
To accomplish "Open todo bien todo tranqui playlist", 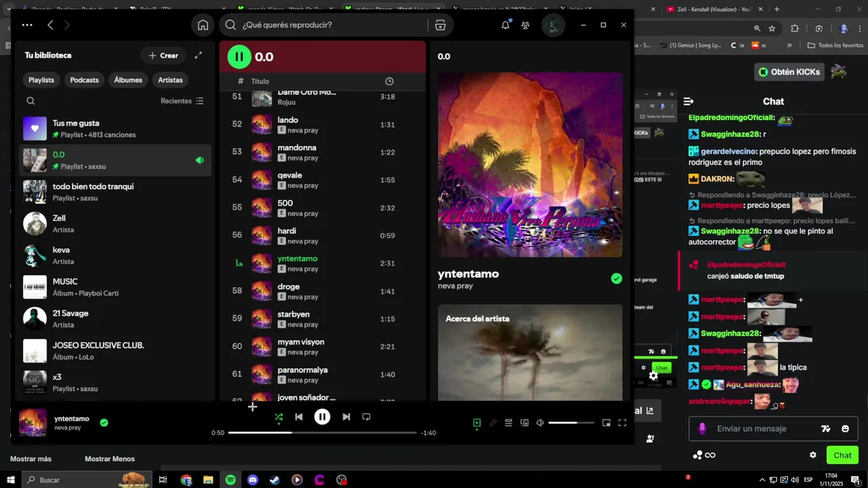I will click(x=115, y=192).
